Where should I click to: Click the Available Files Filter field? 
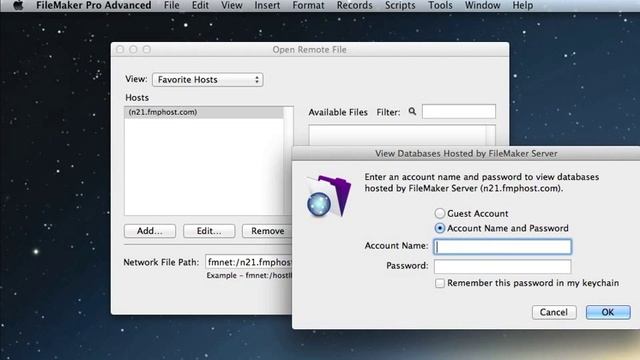point(459,111)
